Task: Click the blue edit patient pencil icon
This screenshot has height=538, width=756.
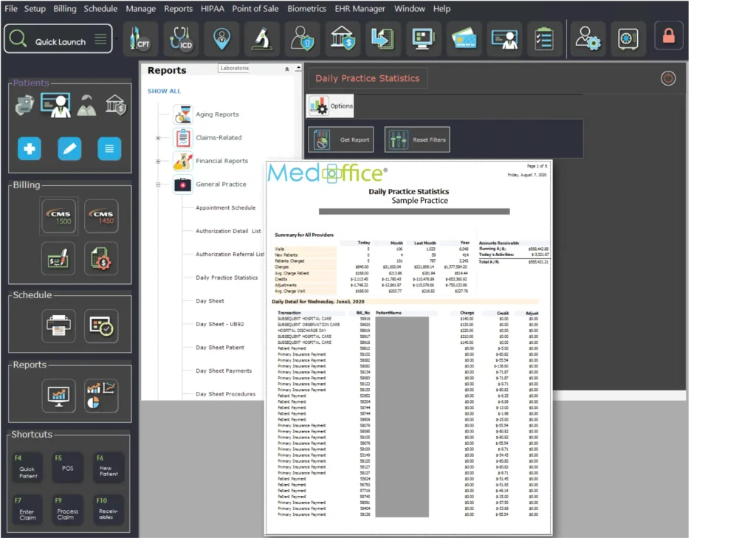Action: (x=69, y=149)
